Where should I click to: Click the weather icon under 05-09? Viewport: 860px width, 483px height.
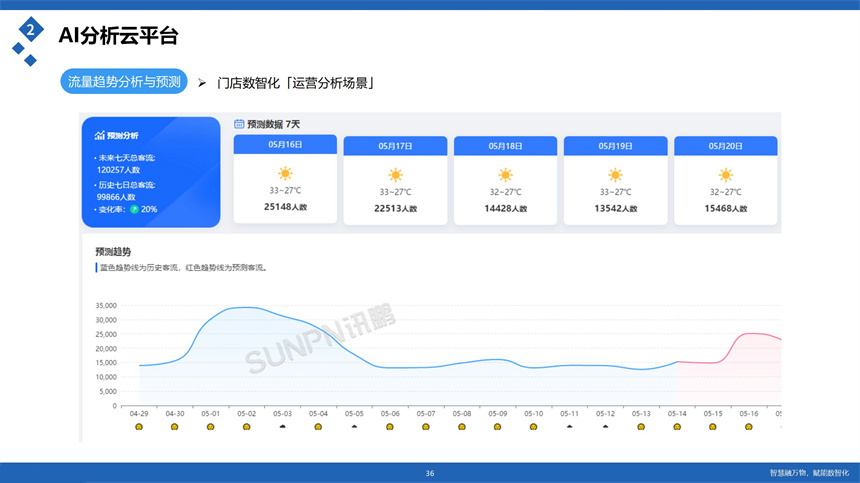[497, 427]
